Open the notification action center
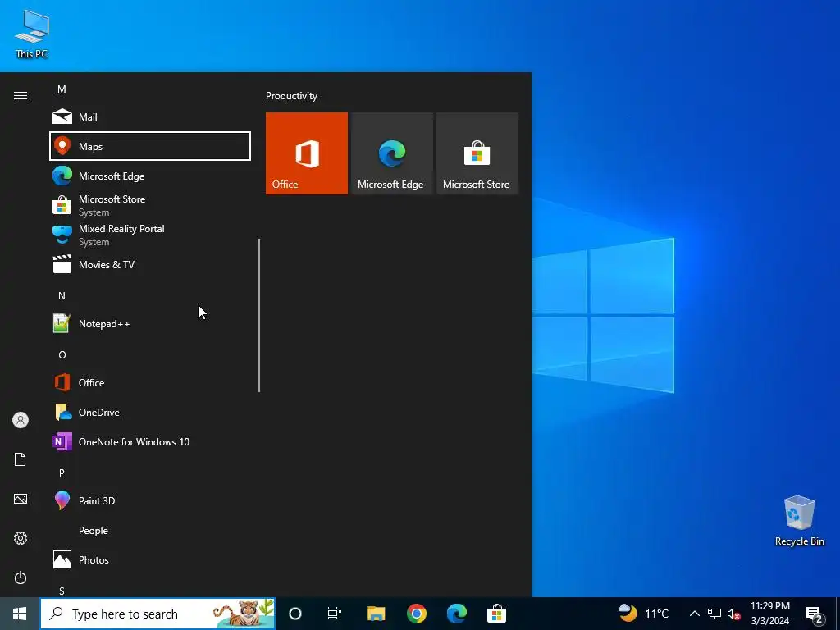The image size is (840, 630). [x=815, y=614]
